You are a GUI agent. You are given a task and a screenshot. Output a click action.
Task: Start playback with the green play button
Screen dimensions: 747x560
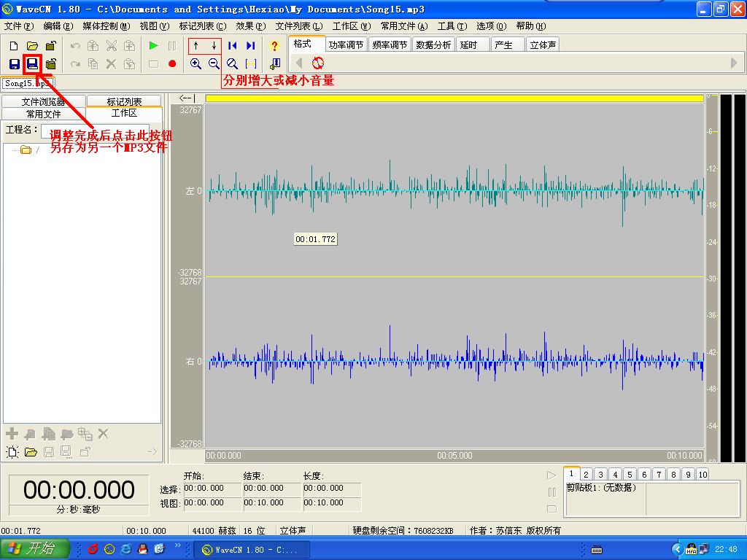point(153,46)
